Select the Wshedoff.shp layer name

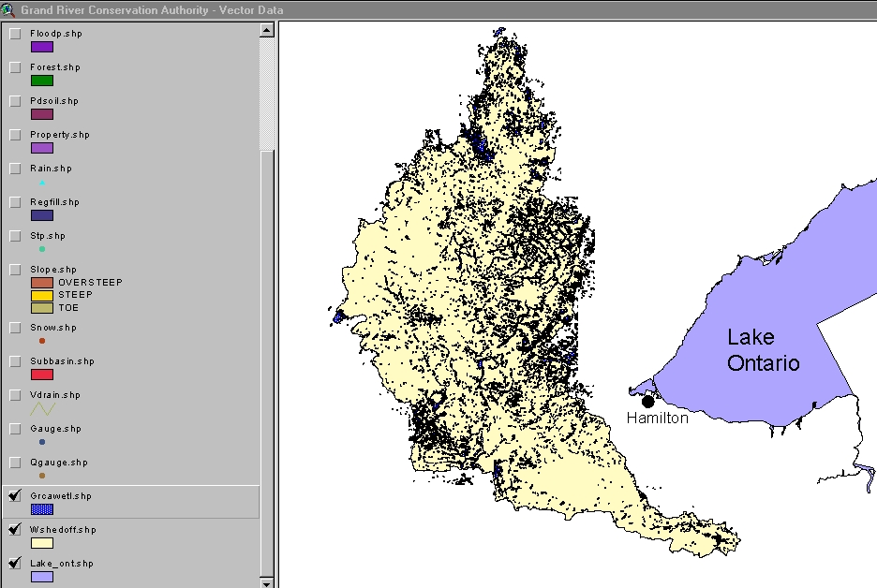pos(63,529)
